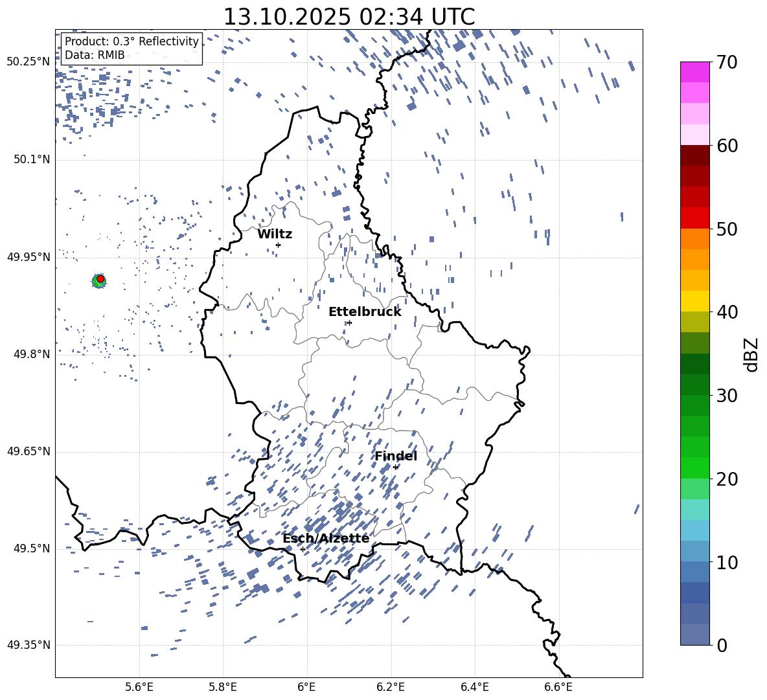
Task: Click the timestamp title 13.10.2025 02:34 UTC
Action: click(x=349, y=17)
